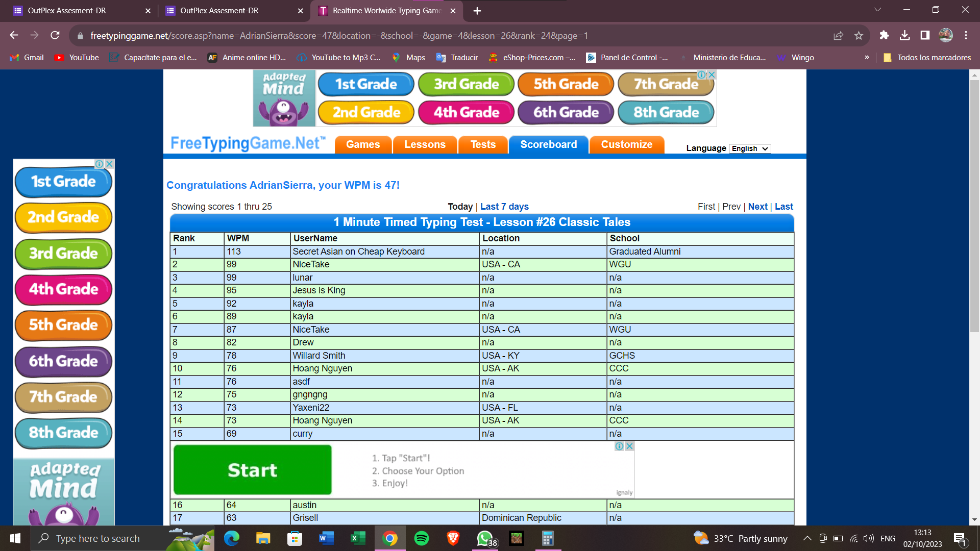Open Spotify from taskbar
Viewport: 980px width, 551px height.
coord(422,538)
